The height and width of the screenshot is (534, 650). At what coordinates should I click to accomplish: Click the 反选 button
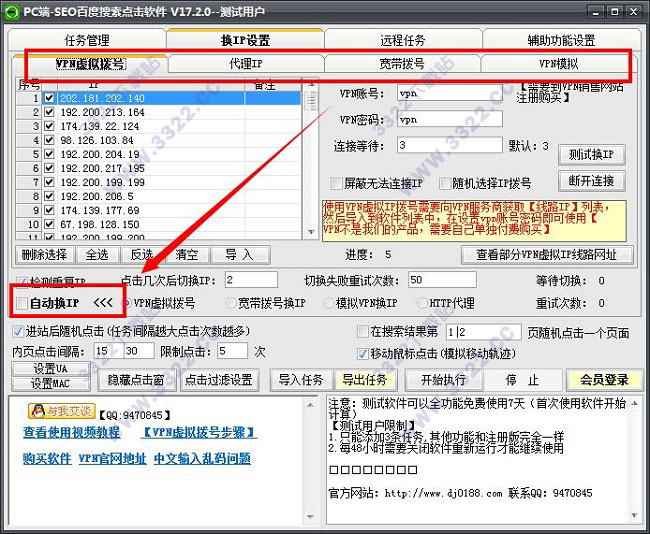click(142, 255)
